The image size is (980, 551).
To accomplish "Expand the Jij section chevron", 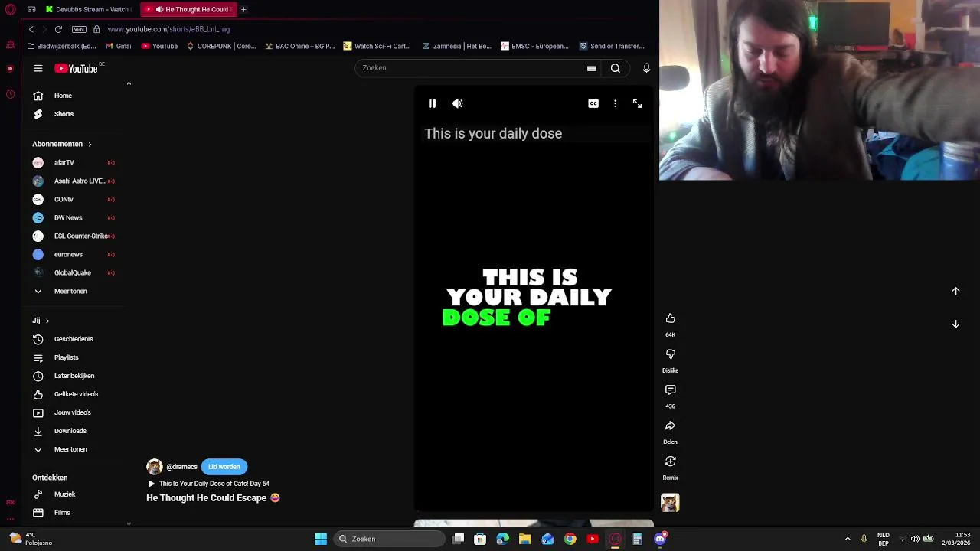I will [x=47, y=321].
